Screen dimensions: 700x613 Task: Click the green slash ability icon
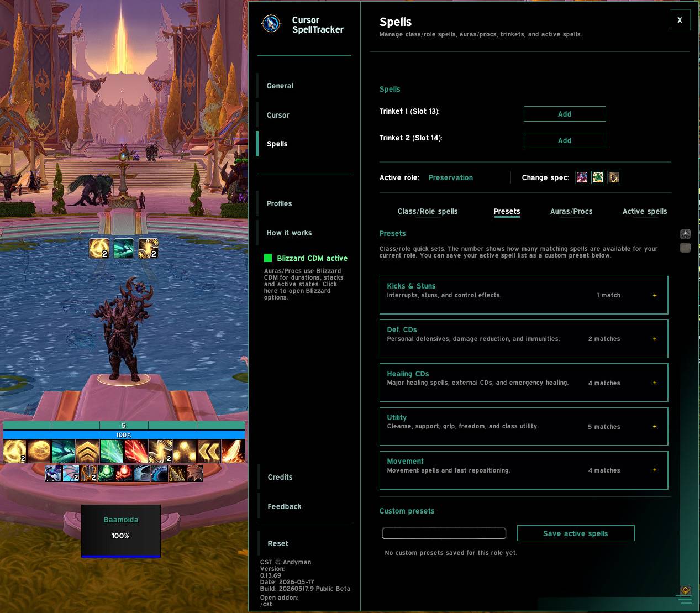[112, 451]
